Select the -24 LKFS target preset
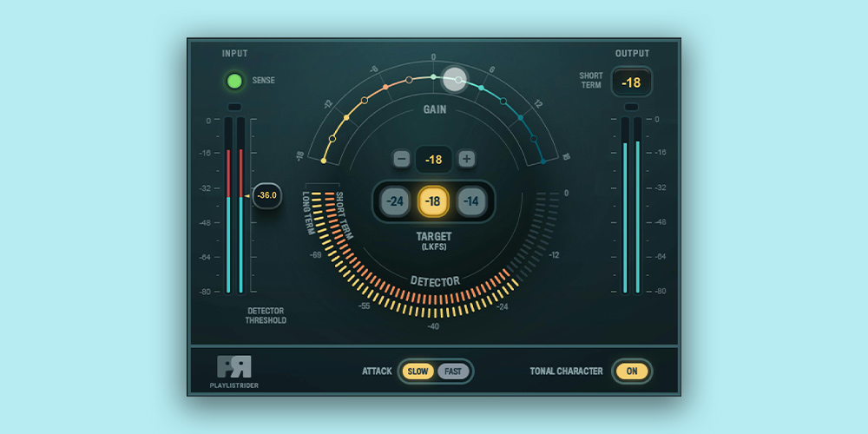The image size is (868, 434). pyautogui.click(x=396, y=201)
